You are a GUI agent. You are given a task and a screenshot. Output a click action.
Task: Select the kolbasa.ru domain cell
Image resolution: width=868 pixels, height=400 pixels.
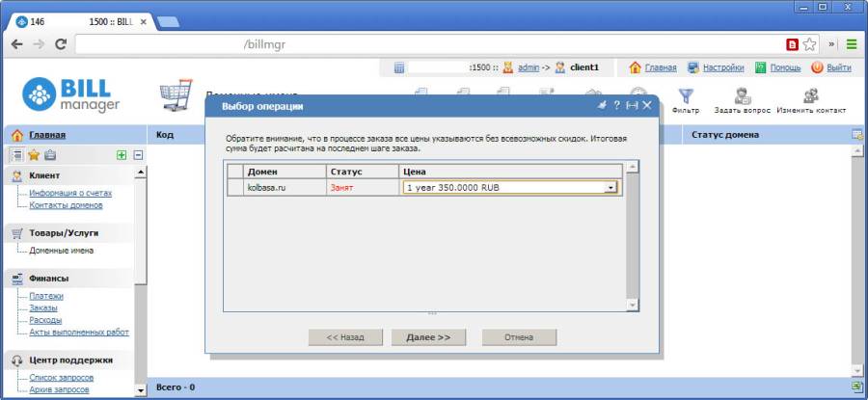[x=284, y=188]
